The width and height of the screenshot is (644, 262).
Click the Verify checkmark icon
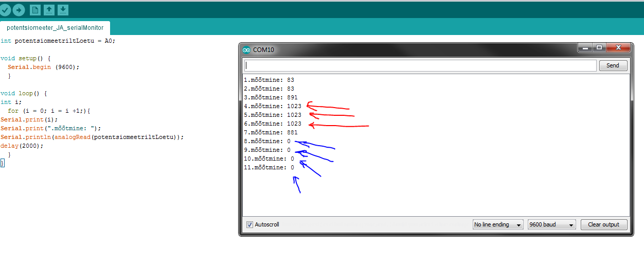(5, 10)
